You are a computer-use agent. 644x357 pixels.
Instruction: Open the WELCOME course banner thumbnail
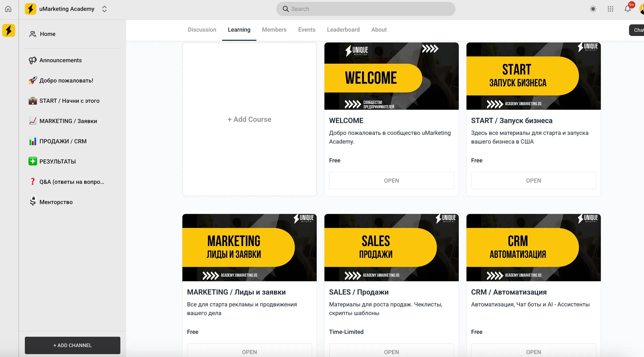point(391,76)
